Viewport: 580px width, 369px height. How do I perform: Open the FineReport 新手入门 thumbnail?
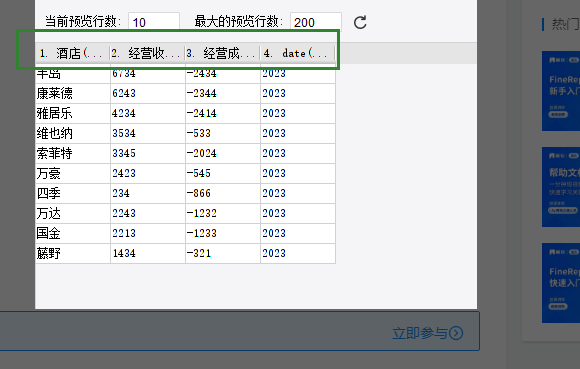[x=561, y=91]
